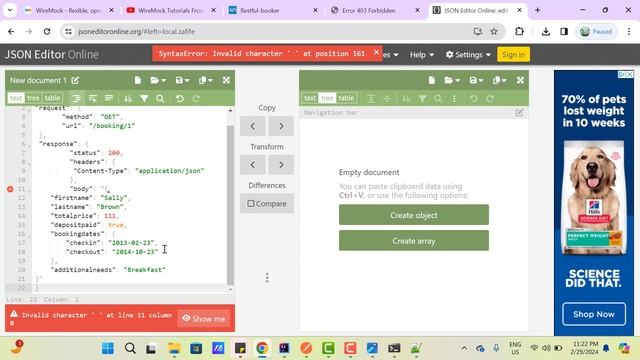Open the left panel's Save dropdown
The height and width of the screenshot is (360, 640).
(182, 80)
